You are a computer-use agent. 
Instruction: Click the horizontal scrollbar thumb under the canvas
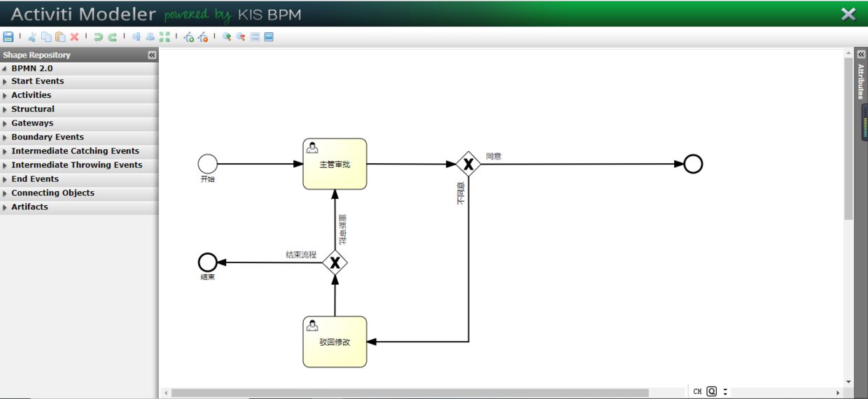[410, 393]
